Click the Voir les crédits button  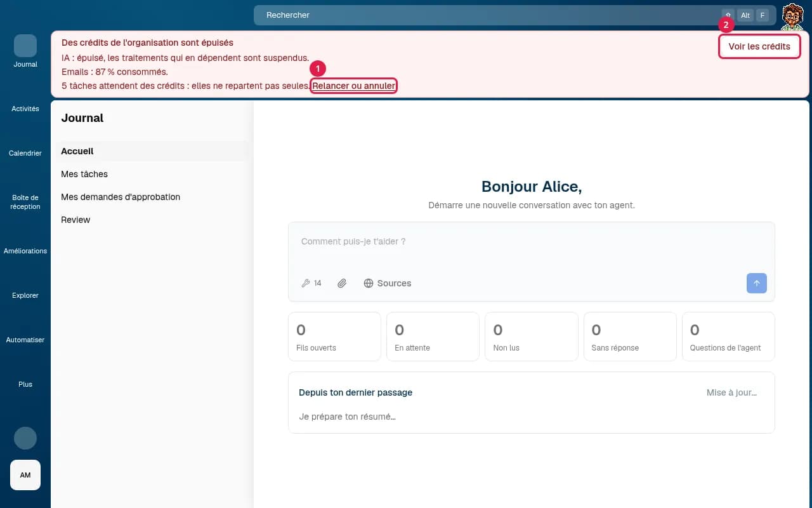759,46
